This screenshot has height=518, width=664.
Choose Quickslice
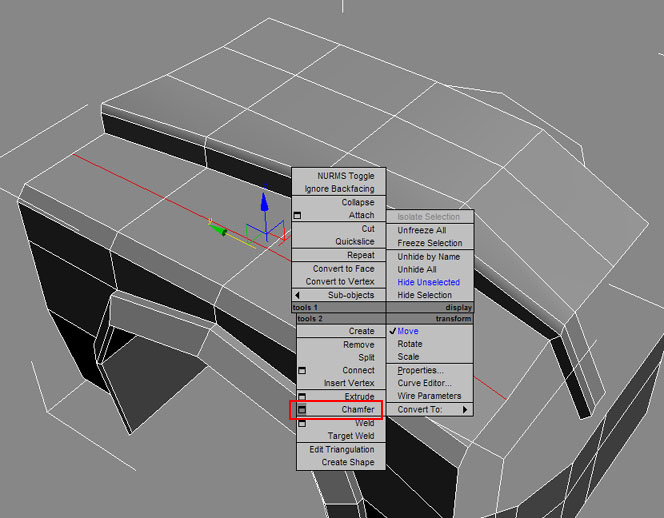tap(354, 241)
